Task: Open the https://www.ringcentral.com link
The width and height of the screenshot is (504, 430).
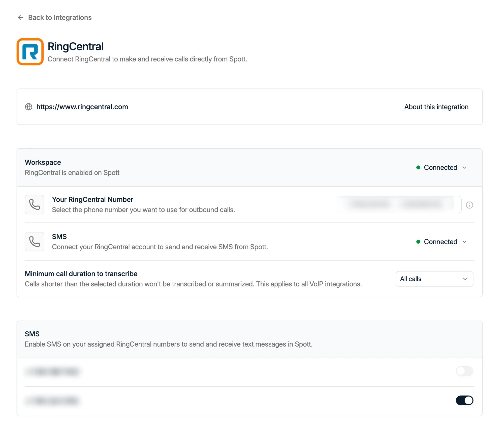Action: 82,107
